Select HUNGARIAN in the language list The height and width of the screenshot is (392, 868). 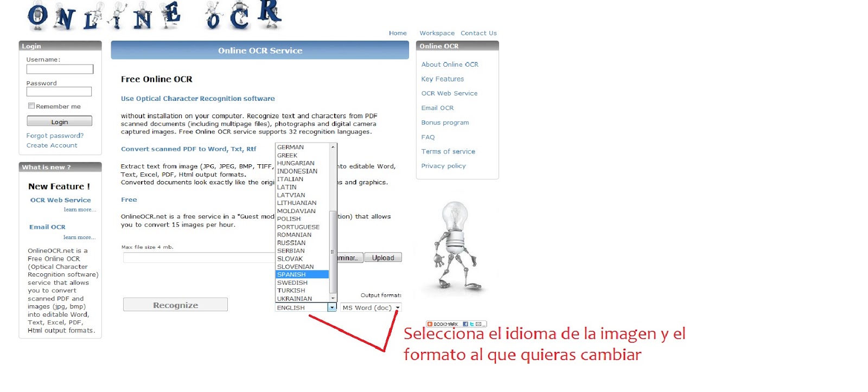click(x=302, y=163)
